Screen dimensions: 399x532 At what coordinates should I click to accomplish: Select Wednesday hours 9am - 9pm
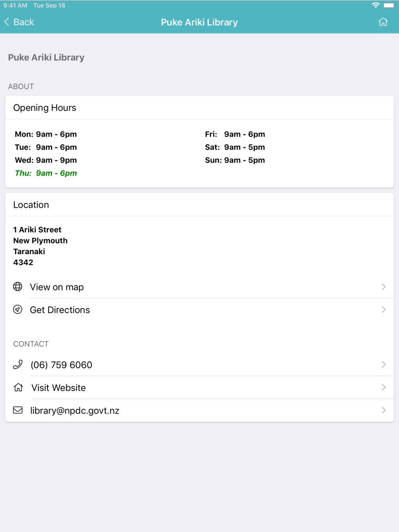coord(46,160)
